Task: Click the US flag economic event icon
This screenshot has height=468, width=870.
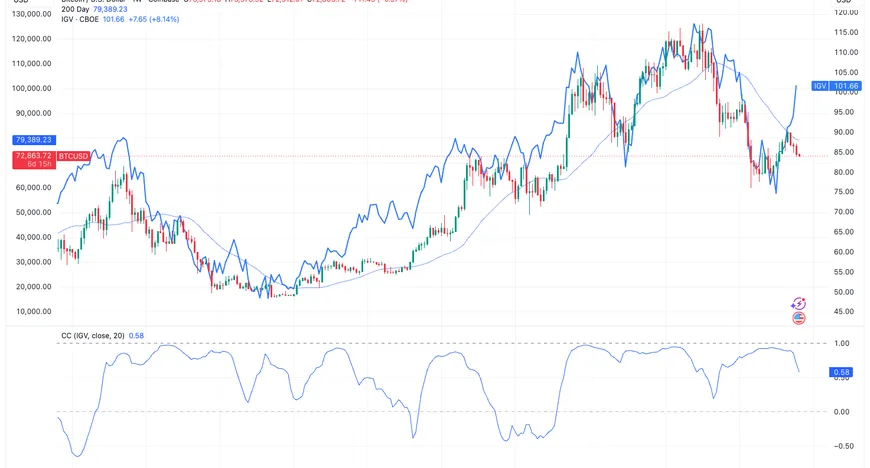Action: (x=798, y=318)
